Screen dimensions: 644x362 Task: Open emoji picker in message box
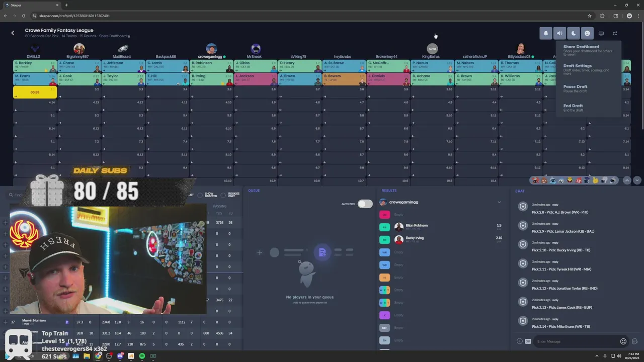(x=623, y=341)
